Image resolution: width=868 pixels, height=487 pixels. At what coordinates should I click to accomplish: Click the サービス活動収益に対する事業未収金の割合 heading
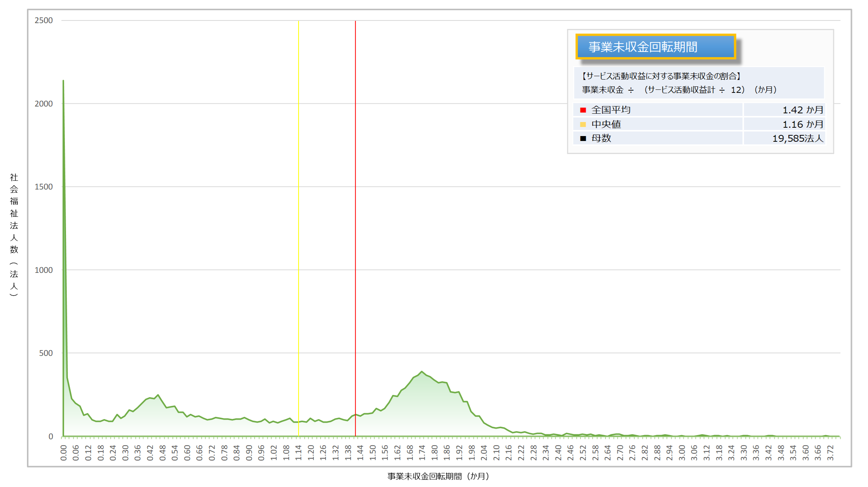[x=662, y=76]
